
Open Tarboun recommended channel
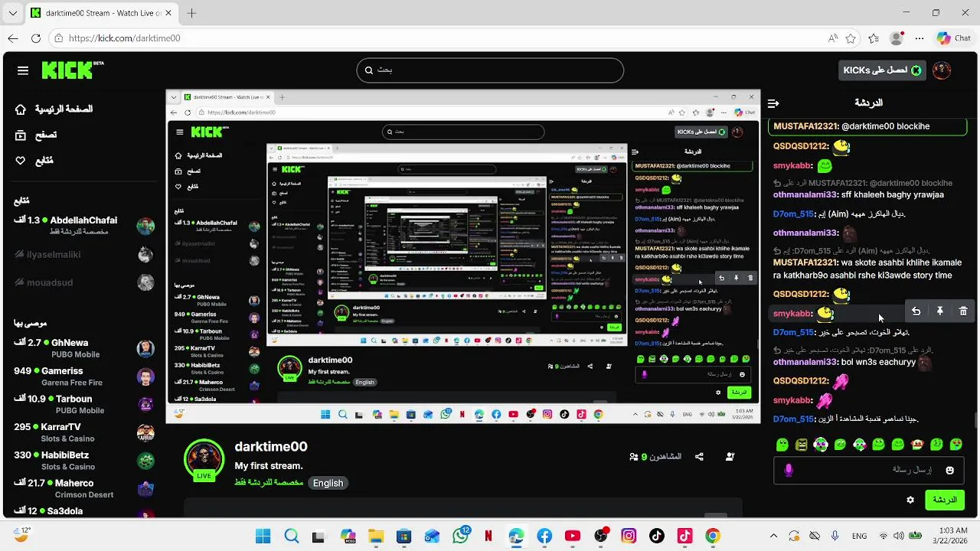(x=84, y=404)
